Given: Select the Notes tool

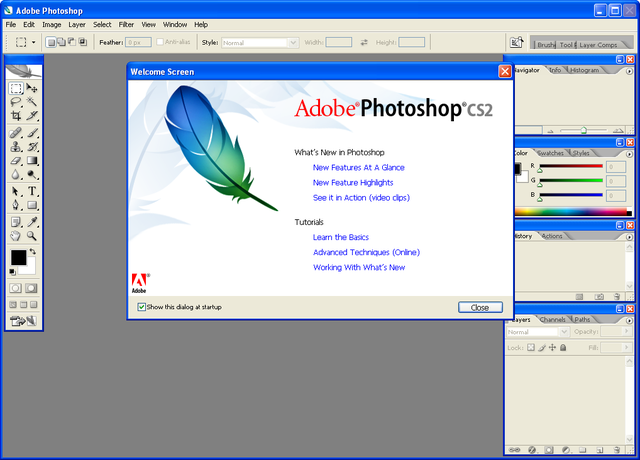Looking at the screenshot, I should [x=16, y=222].
